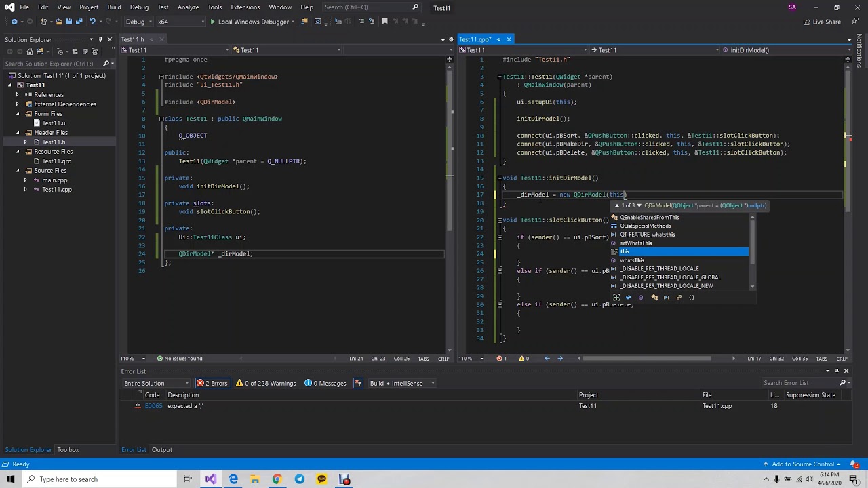Click Add to Source Control
Viewport: 868px width, 488px height.
click(x=802, y=464)
